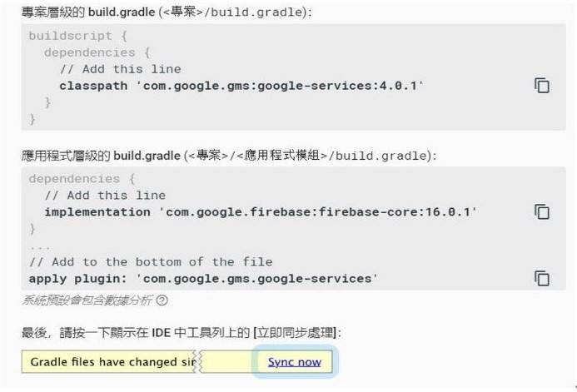Click the Gradle files have changed message

coord(112,362)
